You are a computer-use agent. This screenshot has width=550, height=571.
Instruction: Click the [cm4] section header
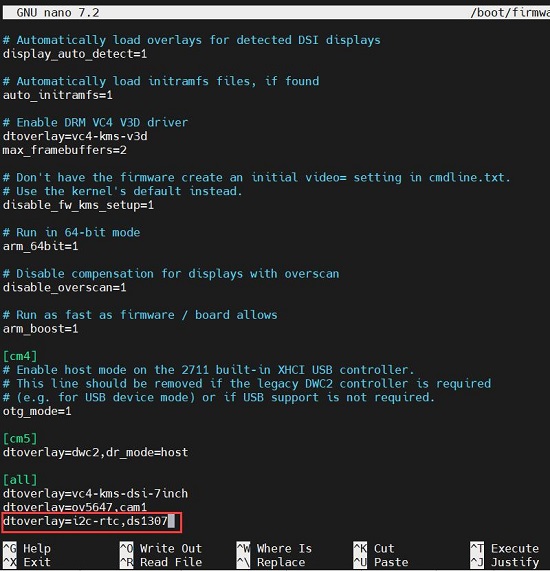[20, 356]
